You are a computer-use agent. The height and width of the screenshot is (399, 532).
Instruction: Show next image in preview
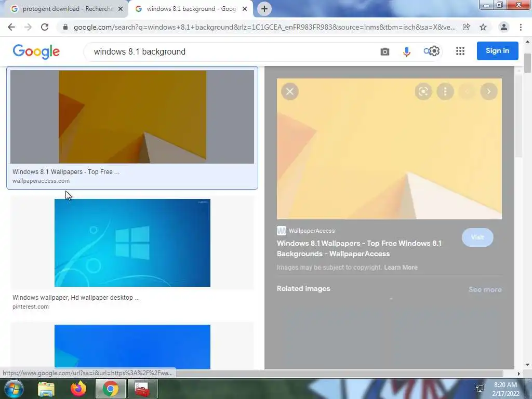pos(489,91)
